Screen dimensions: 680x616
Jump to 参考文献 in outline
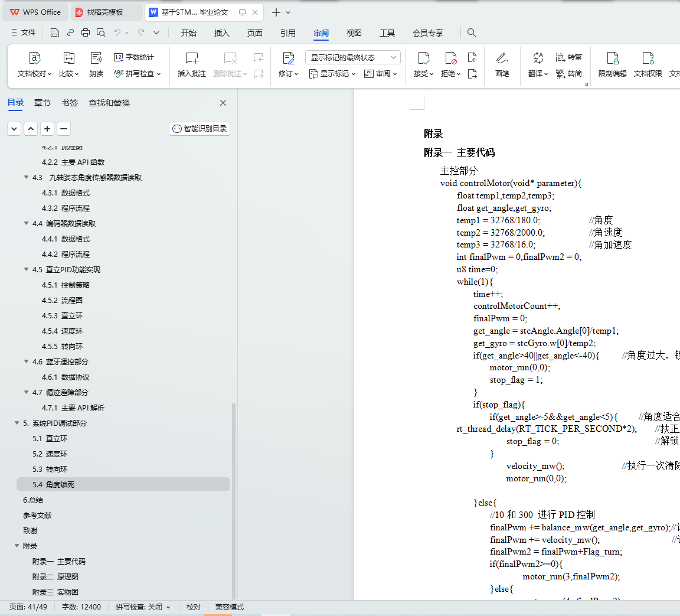point(37,516)
